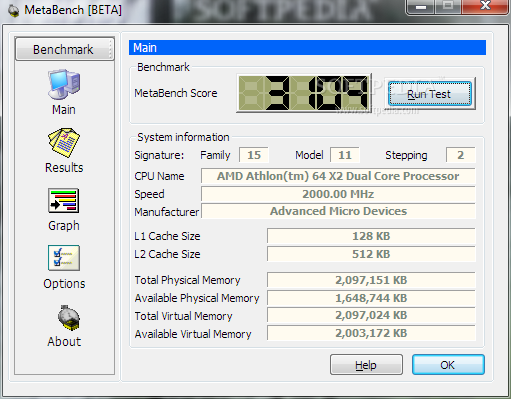Click the MetaBench Score digital display
511x399 pixels.
pos(304,93)
